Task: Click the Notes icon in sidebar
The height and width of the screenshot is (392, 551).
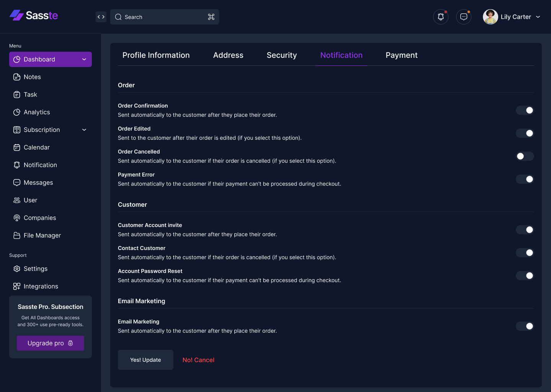Action: tap(17, 77)
